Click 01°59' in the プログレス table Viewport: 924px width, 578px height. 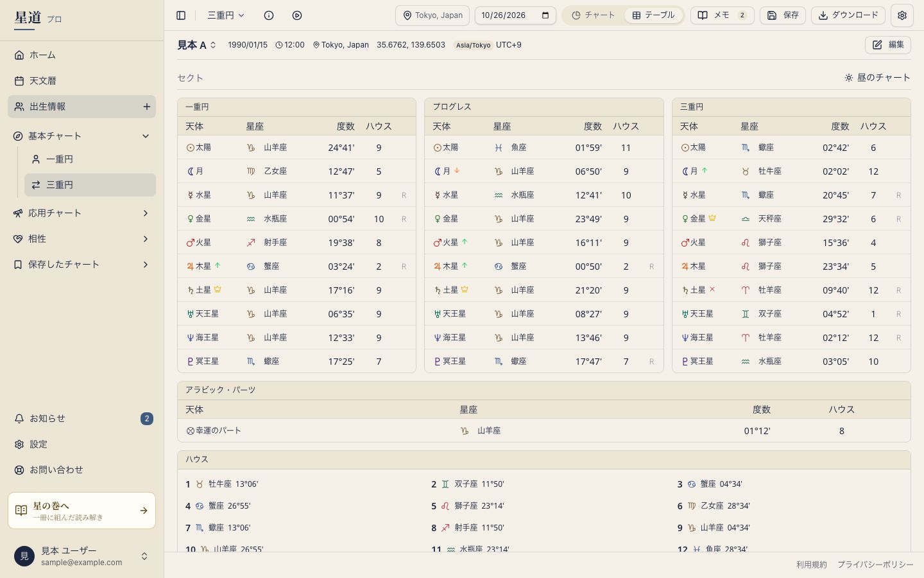click(x=588, y=148)
